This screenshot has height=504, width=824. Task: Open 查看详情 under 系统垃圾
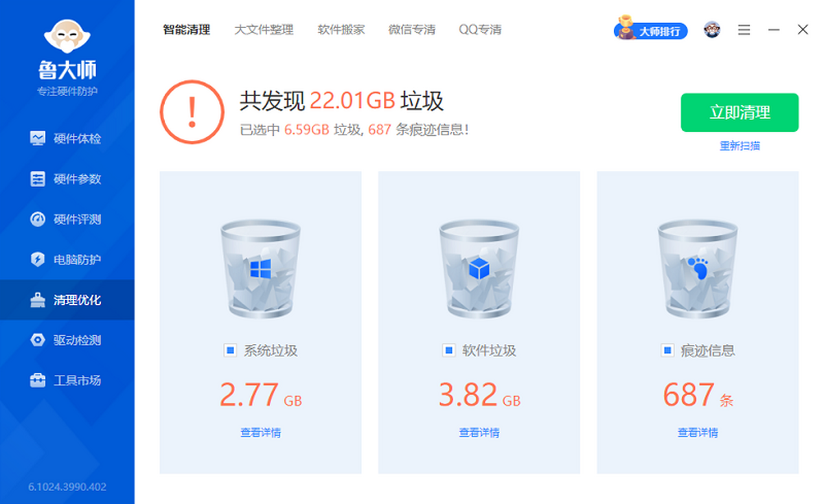click(x=259, y=432)
